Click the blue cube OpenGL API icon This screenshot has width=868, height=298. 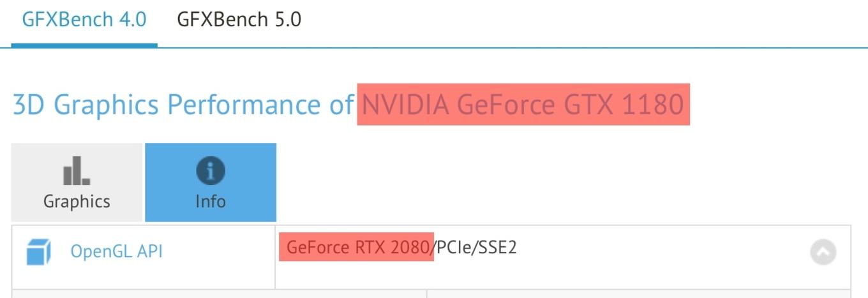pos(38,252)
